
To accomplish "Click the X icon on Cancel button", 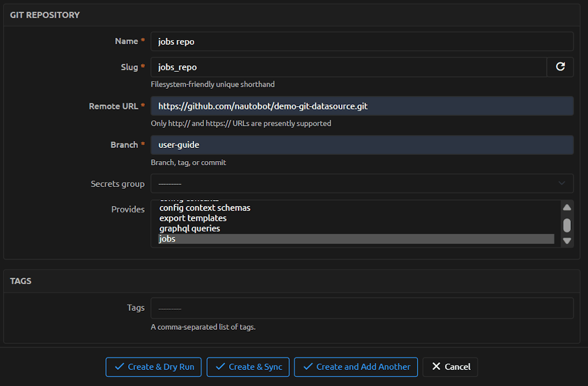I will (436, 367).
